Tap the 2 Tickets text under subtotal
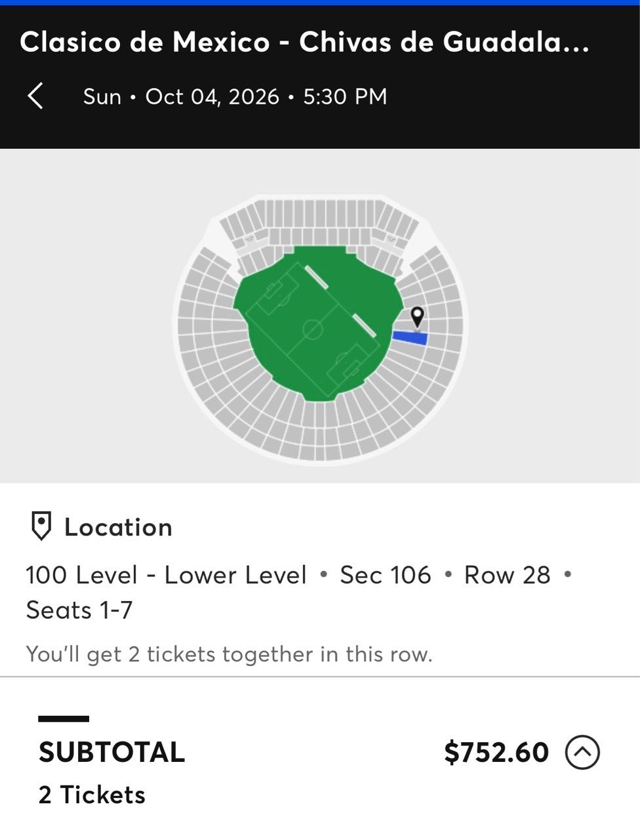The height and width of the screenshot is (840, 640). (92, 795)
